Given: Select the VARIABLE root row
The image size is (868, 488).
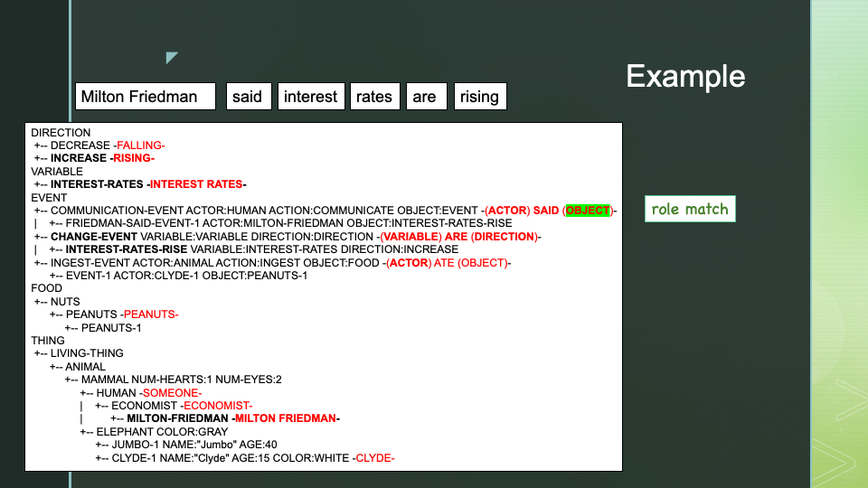Looking at the screenshot, I should pyautogui.click(x=57, y=172).
